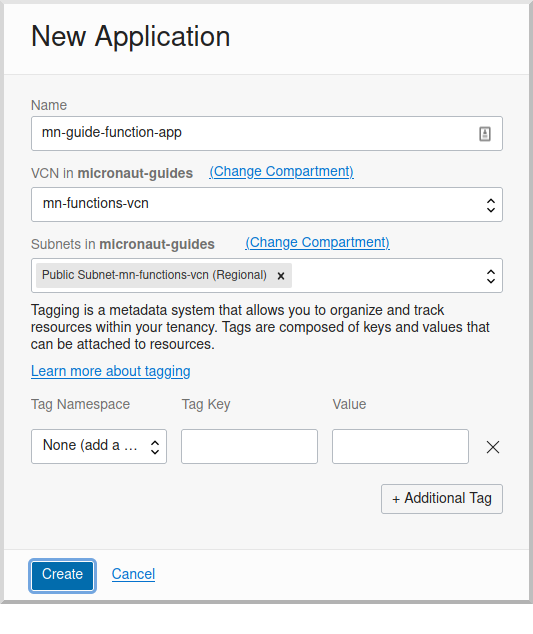Click into the Tag Key field
The image size is (533, 634).
tap(249, 446)
